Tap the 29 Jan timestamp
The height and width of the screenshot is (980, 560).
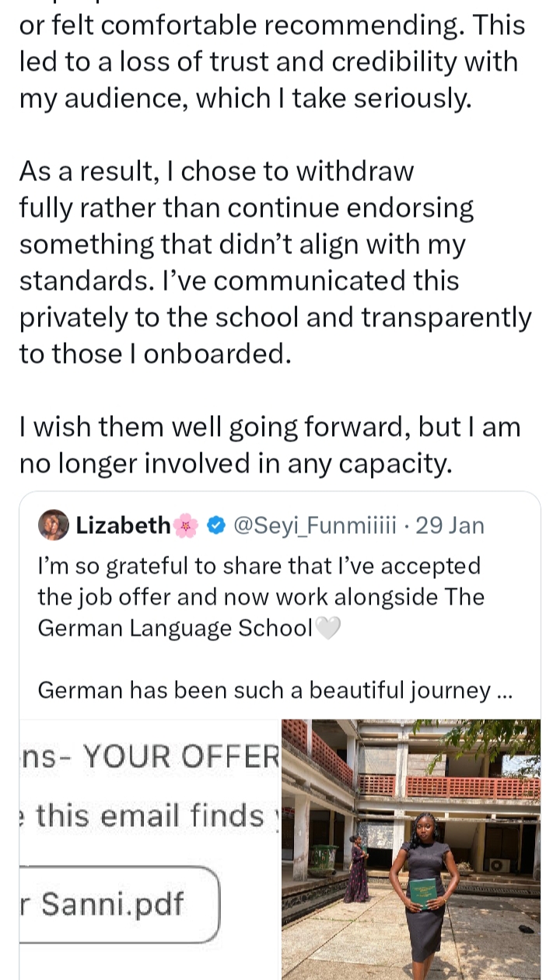pyautogui.click(x=450, y=526)
